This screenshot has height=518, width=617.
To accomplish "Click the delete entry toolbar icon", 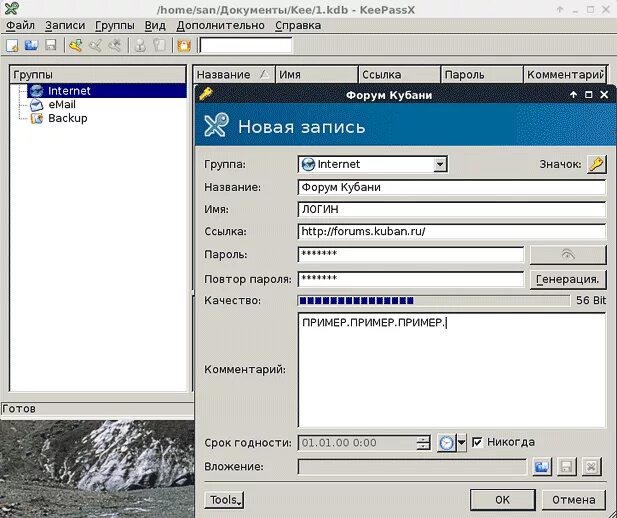I will click(x=115, y=46).
